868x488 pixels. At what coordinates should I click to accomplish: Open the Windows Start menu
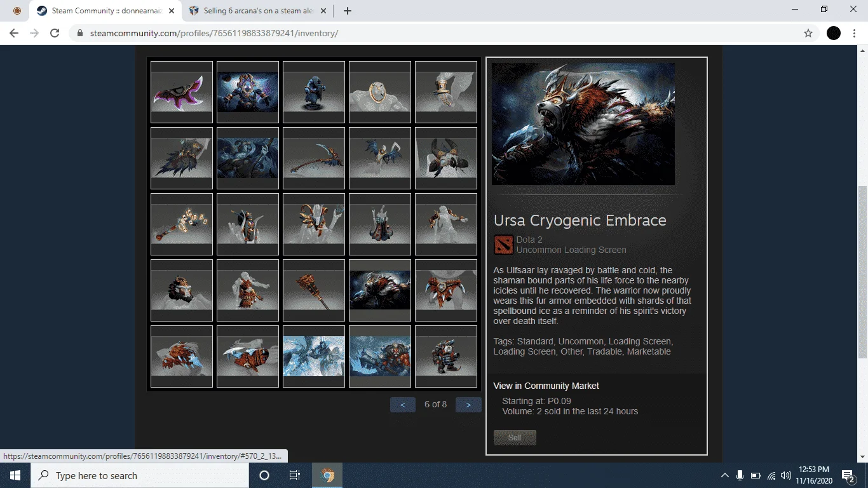[x=15, y=475]
